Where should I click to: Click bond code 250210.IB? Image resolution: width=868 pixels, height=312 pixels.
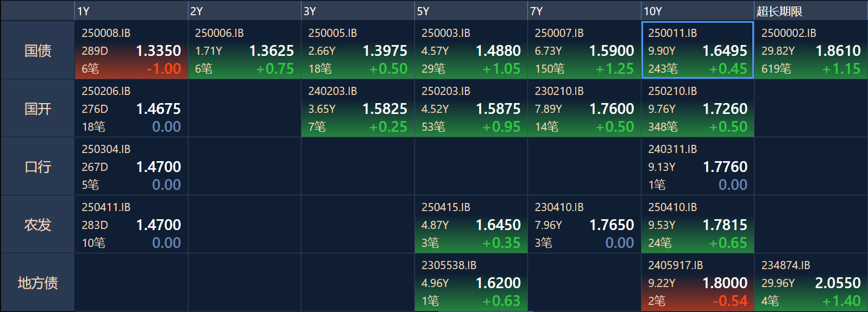click(672, 91)
